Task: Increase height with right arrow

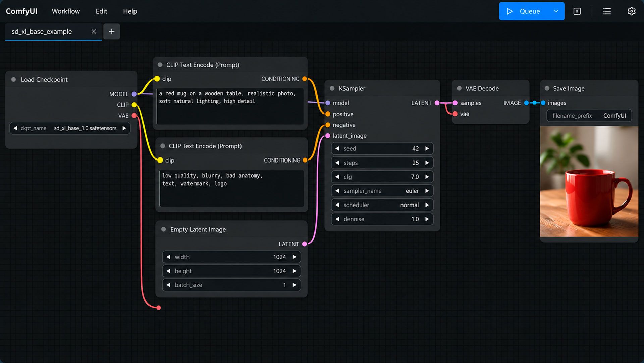Action: point(294,271)
